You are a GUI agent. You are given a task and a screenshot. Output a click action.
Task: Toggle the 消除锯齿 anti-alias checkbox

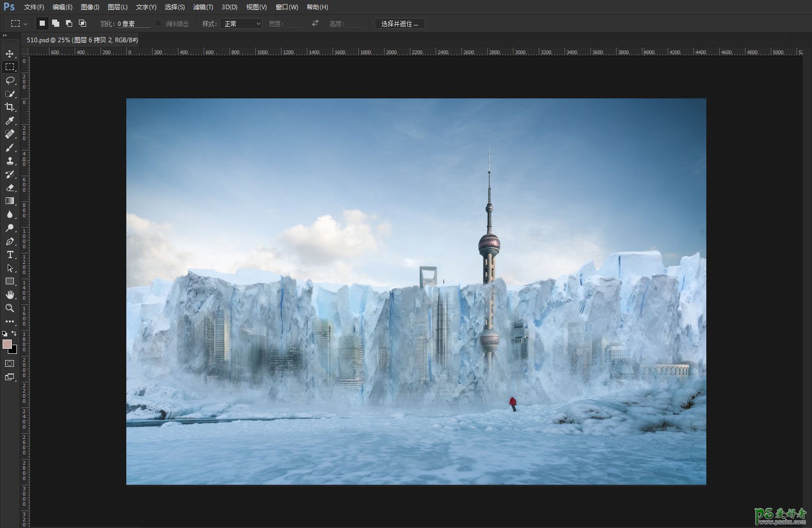[158, 23]
